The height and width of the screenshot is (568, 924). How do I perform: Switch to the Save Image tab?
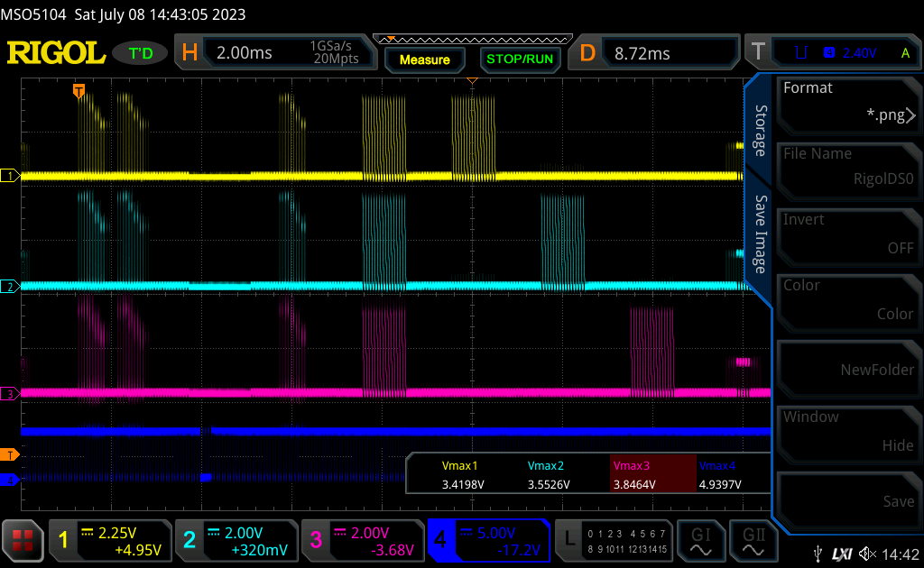(761, 234)
